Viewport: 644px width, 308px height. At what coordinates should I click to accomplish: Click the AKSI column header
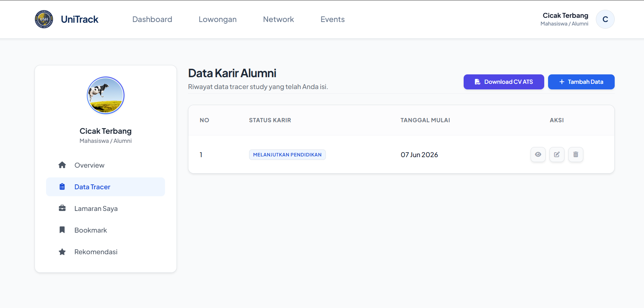[557, 120]
